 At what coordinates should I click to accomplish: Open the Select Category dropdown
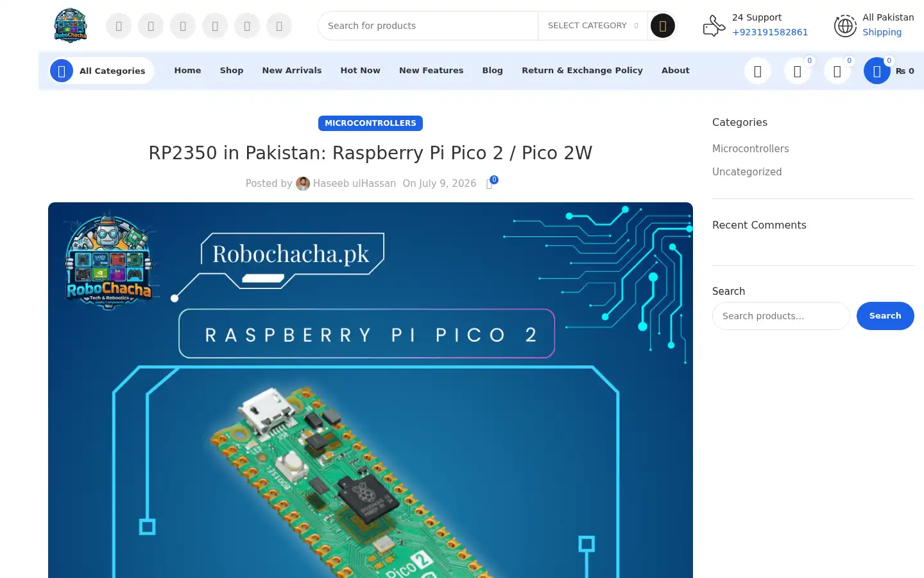pyautogui.click(x=592, y=26)
